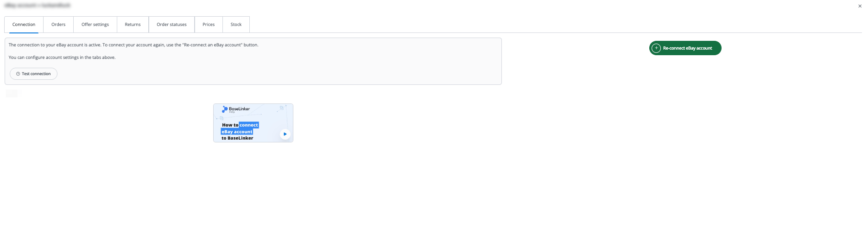Click the Test connection button
The height and width of the screenshot is (244, 868).
(33, 74)
